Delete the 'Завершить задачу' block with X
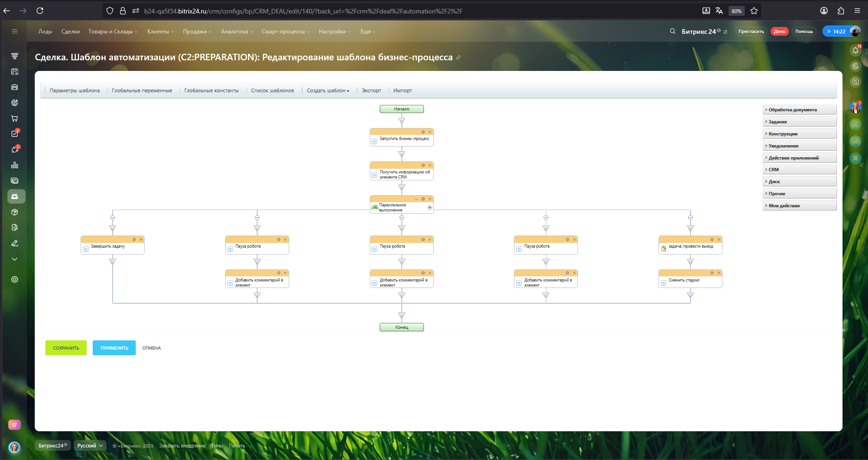The width and height of the screenshot is (868, 460). click(141, 240)
